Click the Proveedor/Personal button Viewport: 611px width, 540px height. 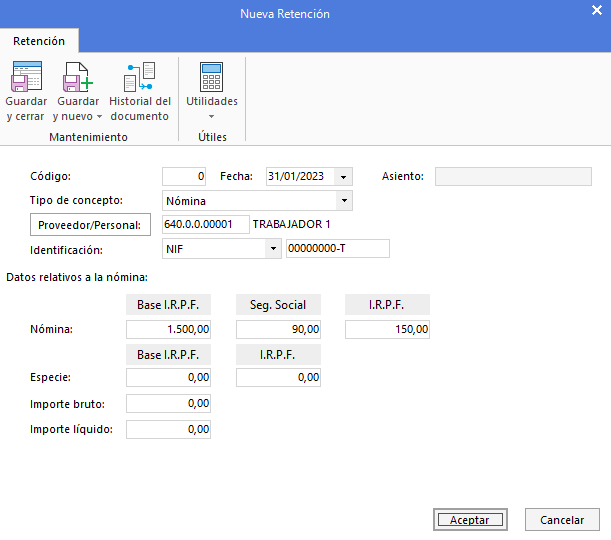pos(90,224)
